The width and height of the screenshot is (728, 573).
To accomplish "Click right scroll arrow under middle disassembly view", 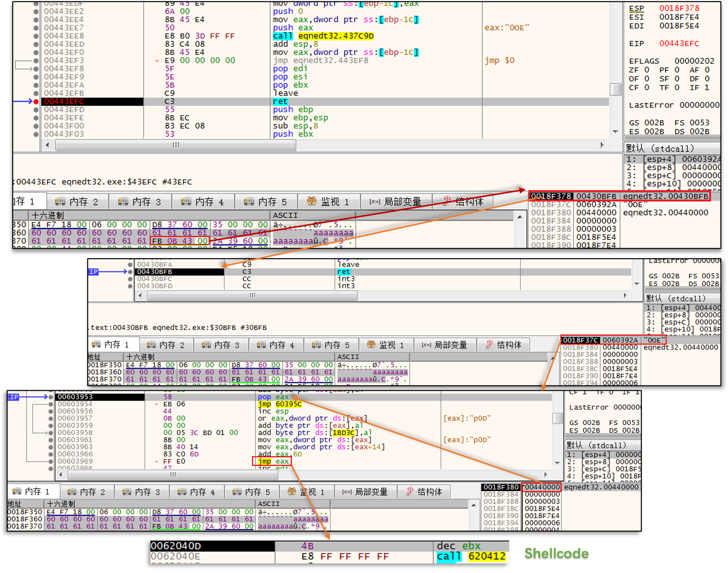I will (625, 295).
